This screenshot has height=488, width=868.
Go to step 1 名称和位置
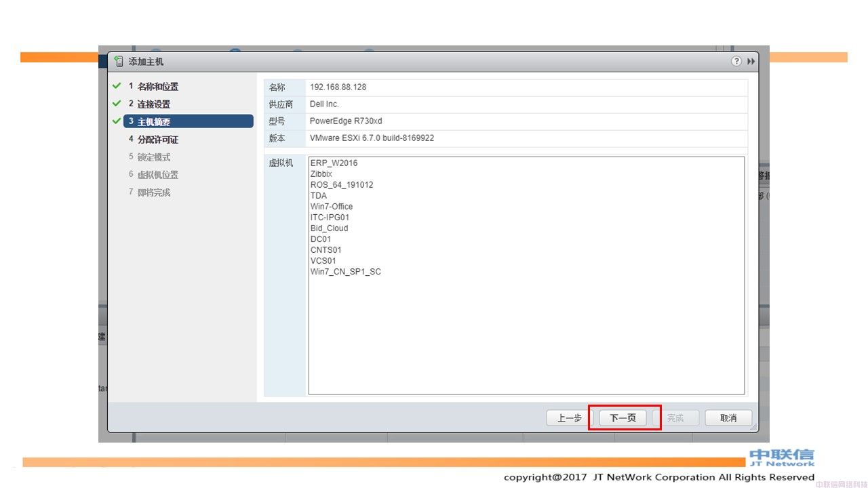pos(153,87)
